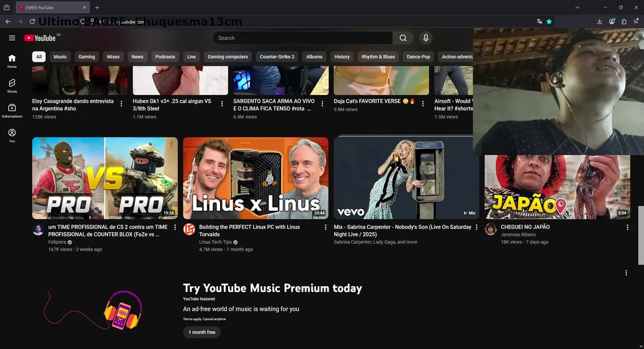Open the CHEGUEI NO JAPÃO title link

click(x=525, y=227)
